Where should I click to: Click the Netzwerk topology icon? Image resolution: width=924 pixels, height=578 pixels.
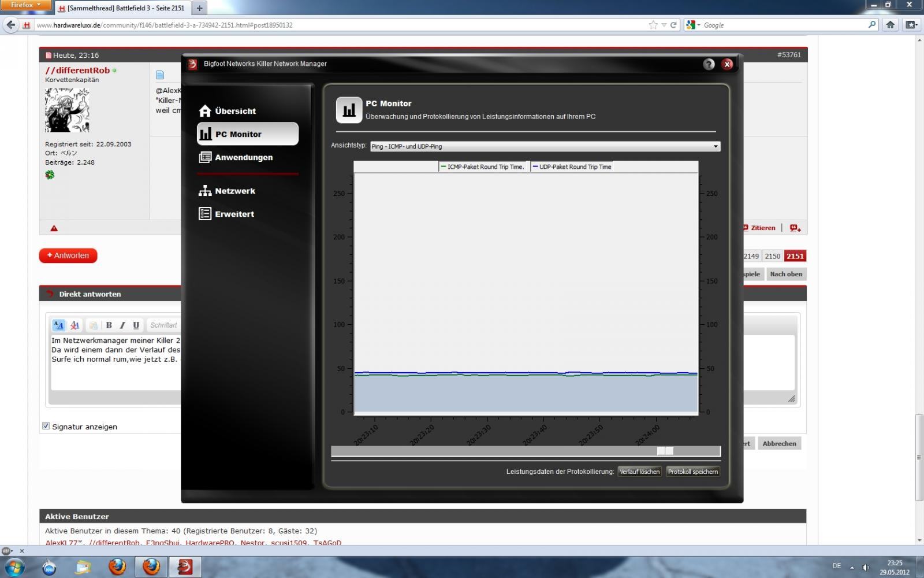pyautogui.click(x=205, y=191)
